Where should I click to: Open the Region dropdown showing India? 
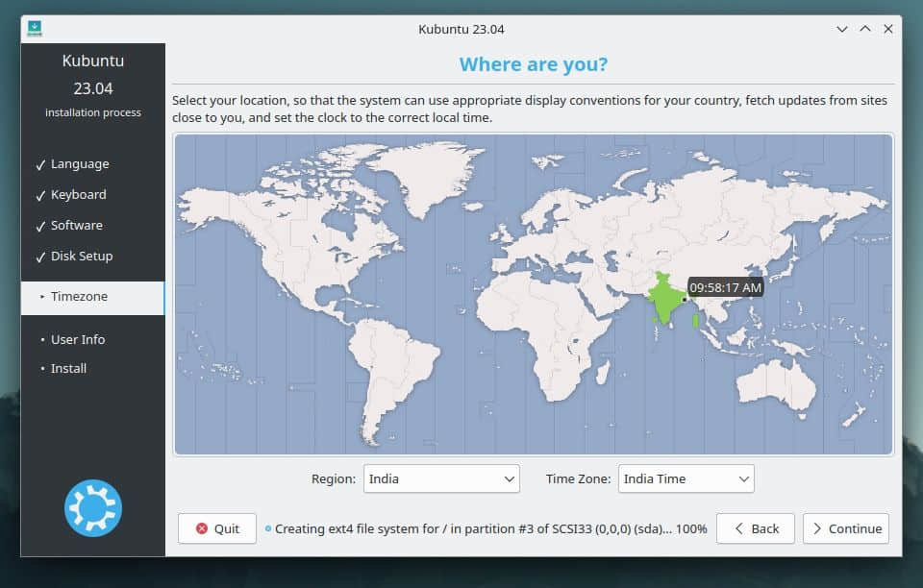[x=441, y=478]
